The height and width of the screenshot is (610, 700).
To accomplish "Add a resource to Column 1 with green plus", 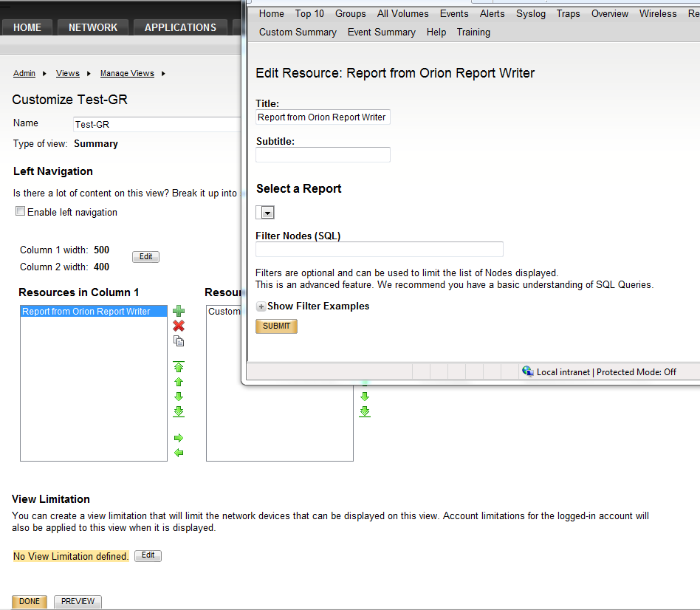I will 179,311.
